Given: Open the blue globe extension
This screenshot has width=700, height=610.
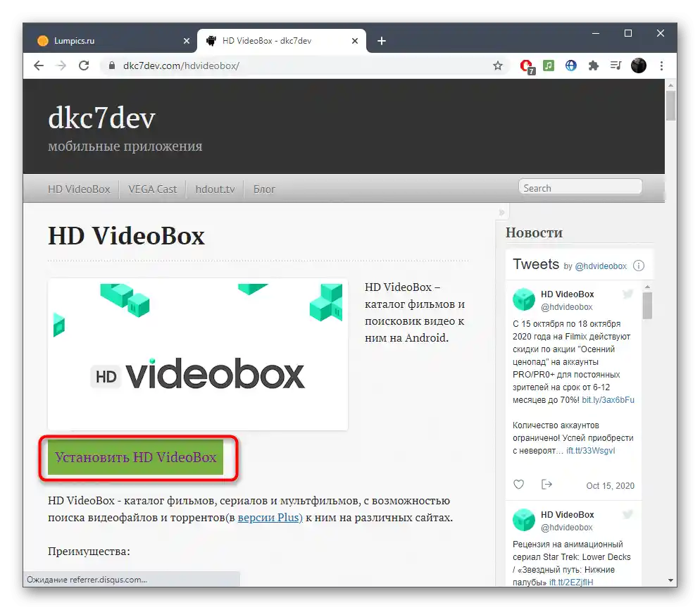Looking at the screenshot, I should [x=570, y=66].
